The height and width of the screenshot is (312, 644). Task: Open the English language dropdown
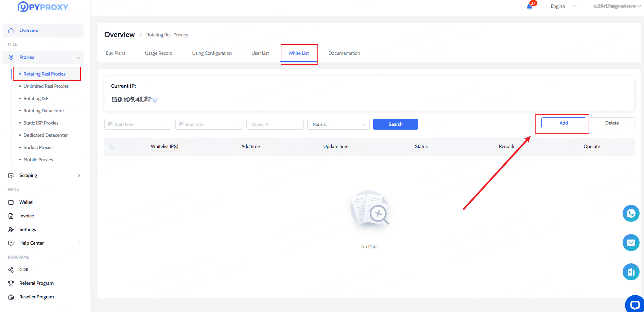click(563, 6)
